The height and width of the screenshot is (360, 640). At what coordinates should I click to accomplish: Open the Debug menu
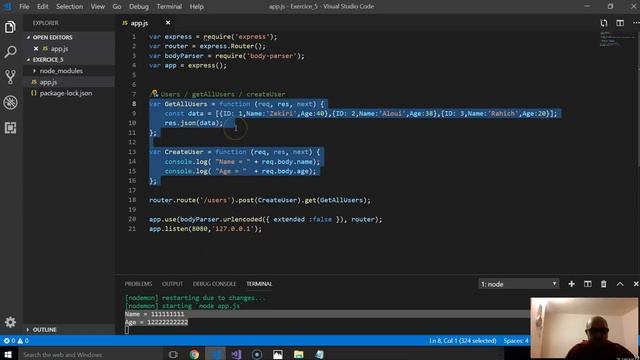[x=139, y=7]
